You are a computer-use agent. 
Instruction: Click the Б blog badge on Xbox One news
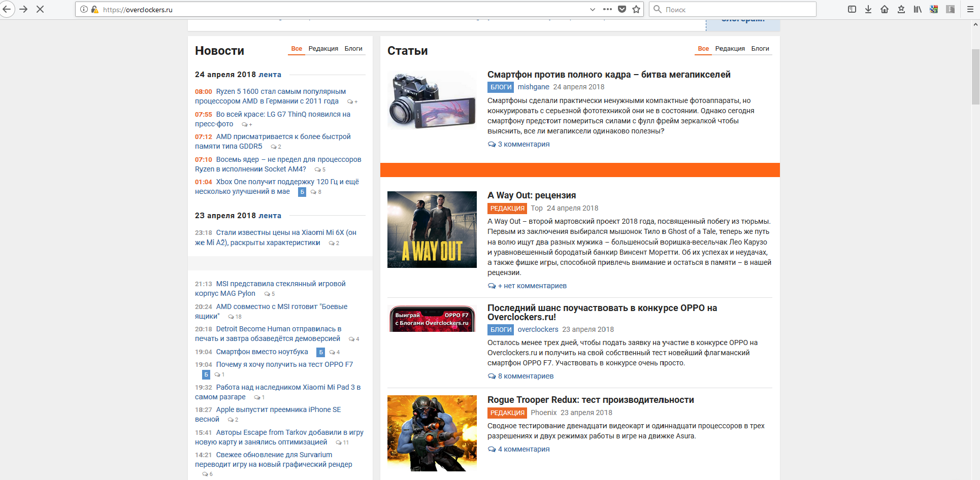(302, 192)
